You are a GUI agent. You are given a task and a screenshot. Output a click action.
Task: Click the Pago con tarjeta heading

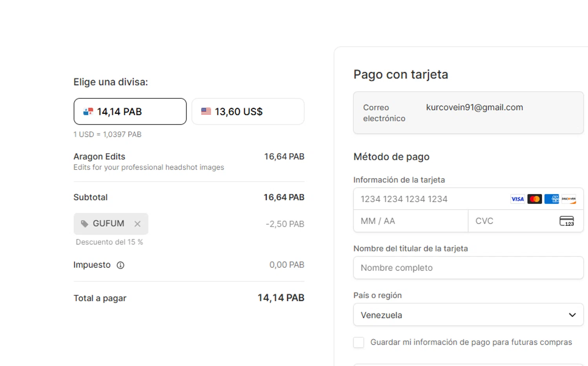pyautogui.click(x=401, y=75)
